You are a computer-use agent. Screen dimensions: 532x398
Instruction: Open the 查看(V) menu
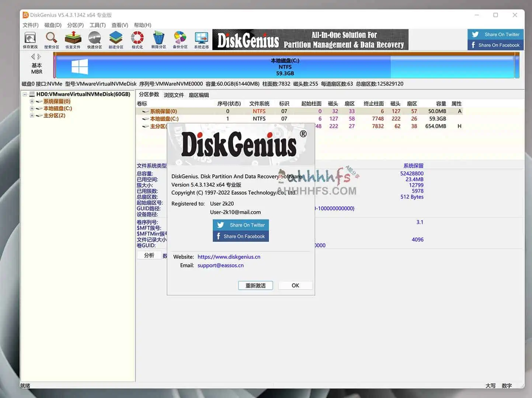[x=120, y=25]
